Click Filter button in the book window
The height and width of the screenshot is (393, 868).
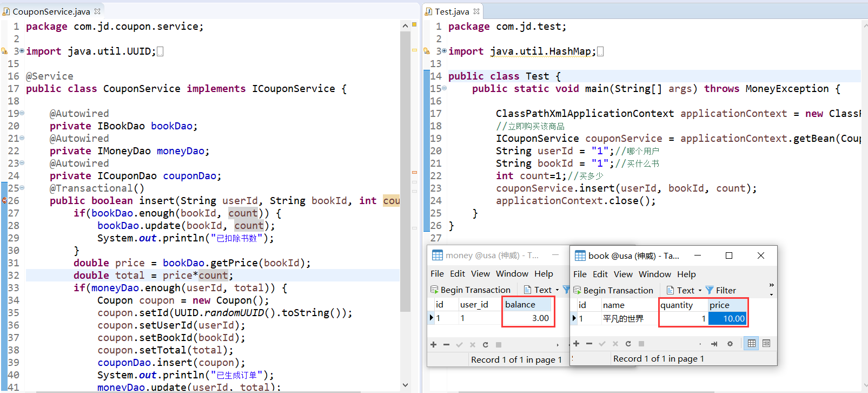pos(721,290)
